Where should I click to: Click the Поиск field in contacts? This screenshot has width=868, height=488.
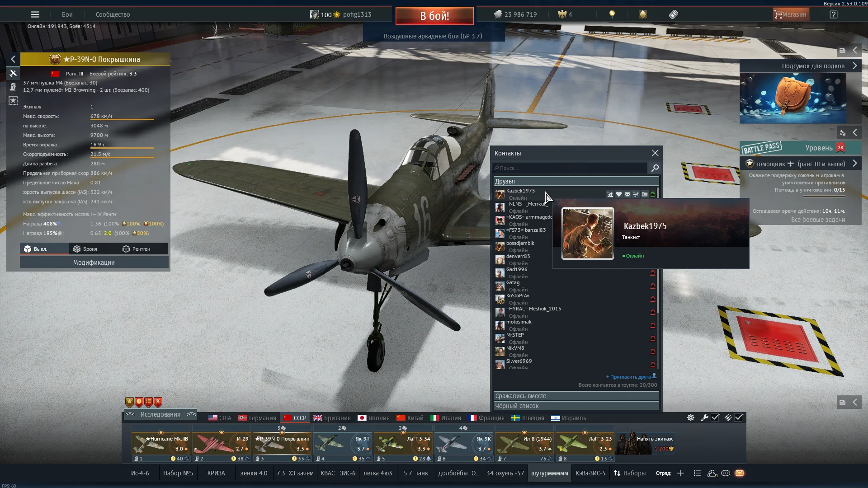tap(571, 168)
